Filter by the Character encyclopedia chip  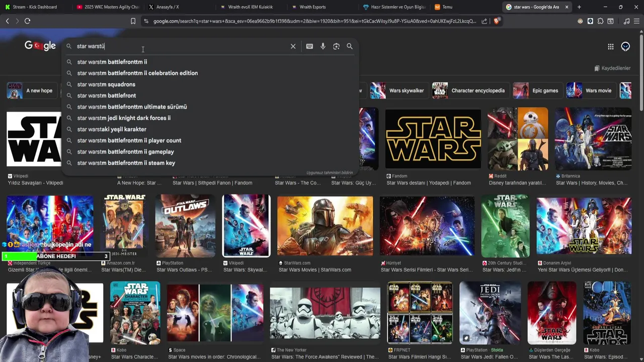(x=470, y=90)
